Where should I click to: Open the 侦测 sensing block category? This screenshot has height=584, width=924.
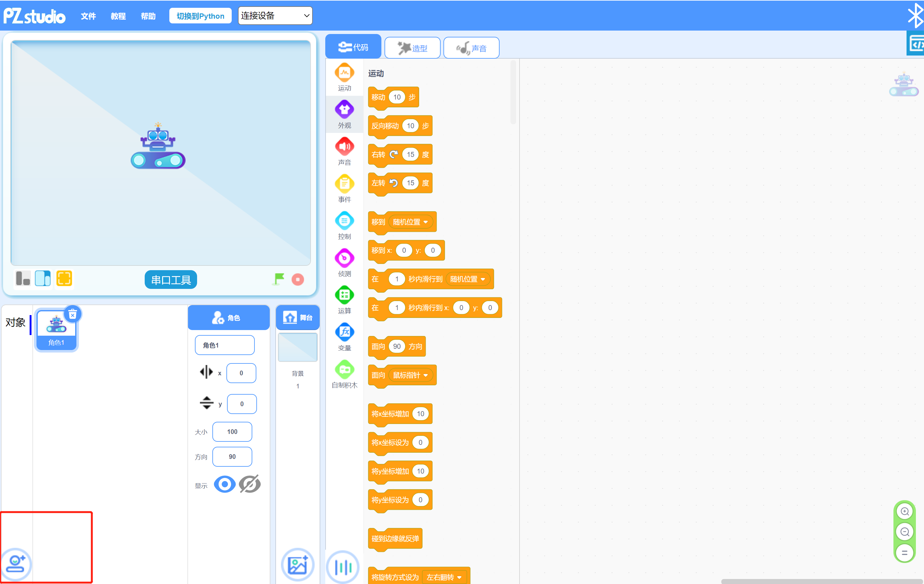coord(344,263)
